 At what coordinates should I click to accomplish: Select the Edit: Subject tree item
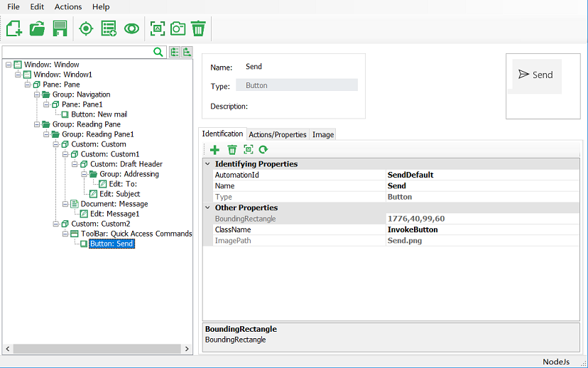tap(119, 194)
